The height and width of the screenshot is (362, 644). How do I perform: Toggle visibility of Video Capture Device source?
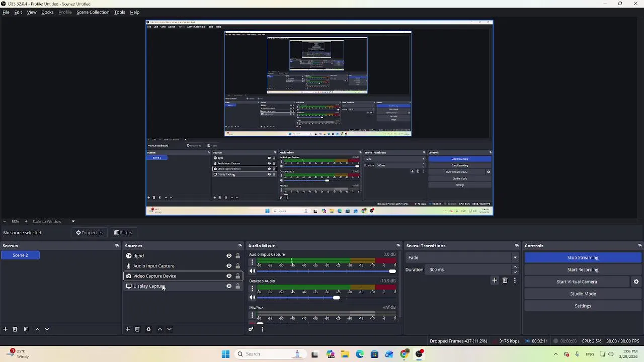(229, 276)
